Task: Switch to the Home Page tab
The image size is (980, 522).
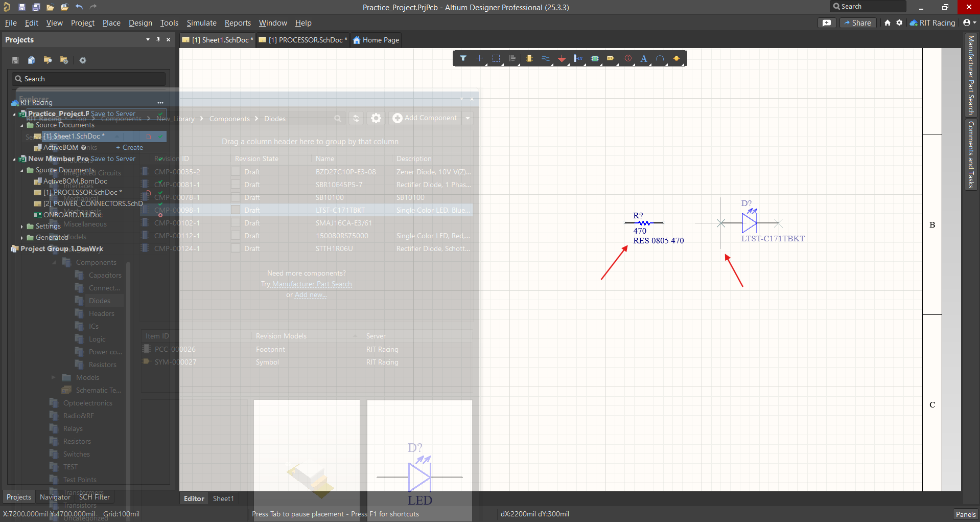Action: click(376, 40)
